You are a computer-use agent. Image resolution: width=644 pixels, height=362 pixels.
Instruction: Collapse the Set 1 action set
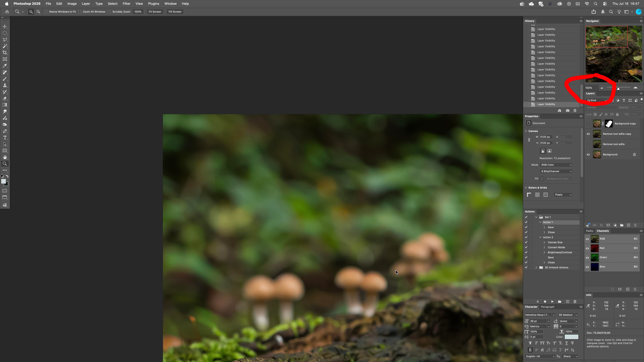pyautogui.click(x=536, y=217)
